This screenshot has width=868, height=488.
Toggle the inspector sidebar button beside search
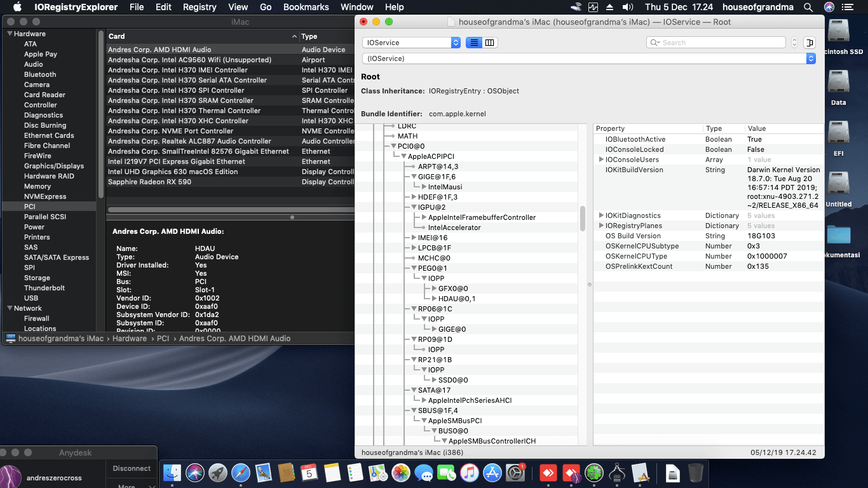[x=810, y=43]
